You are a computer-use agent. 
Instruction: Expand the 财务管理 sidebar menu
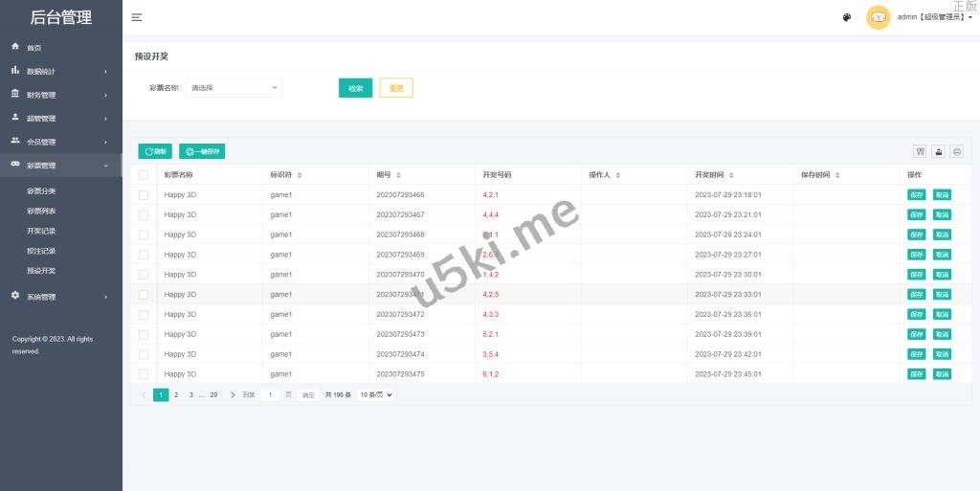pyautogui.click(x=60, y=95)
